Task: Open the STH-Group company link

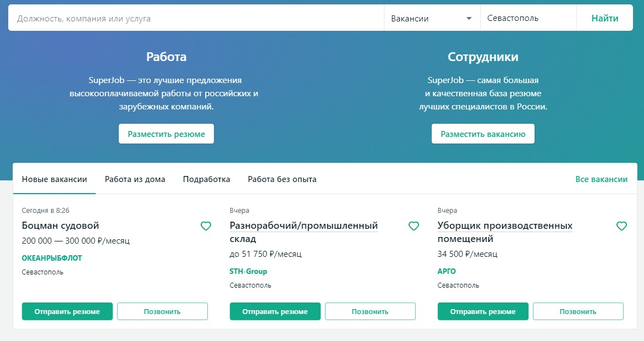Action: pyautogui.click(x=247, y=271)
